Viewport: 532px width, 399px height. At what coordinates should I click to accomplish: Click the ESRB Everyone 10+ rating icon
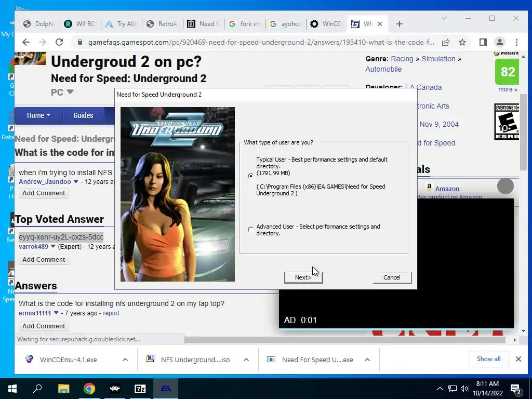(x=507, y=122)
